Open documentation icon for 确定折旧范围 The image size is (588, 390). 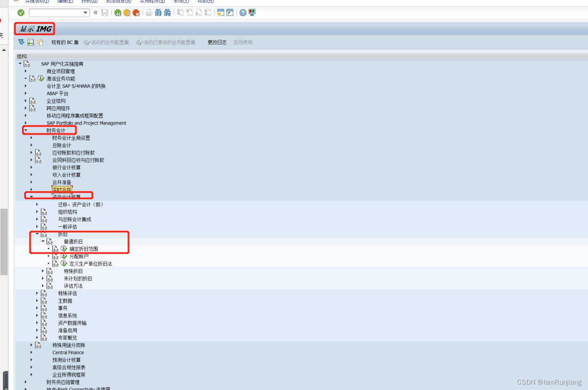tap(55, 249)
